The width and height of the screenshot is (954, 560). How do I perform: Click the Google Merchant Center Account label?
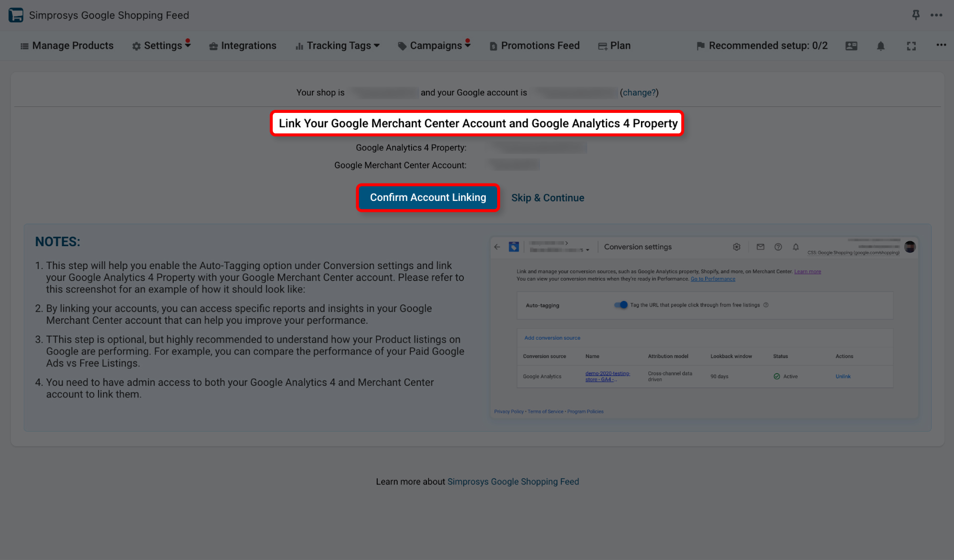point(401,165)
